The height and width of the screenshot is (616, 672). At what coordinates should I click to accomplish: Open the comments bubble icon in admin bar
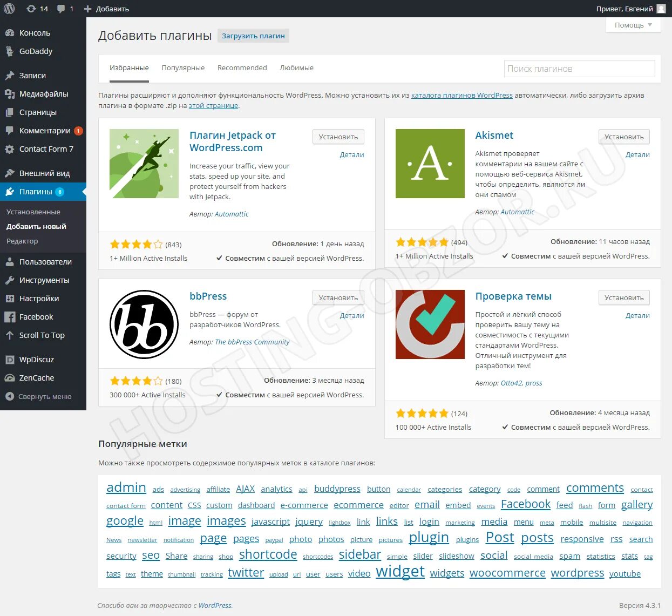coord(61,9)
